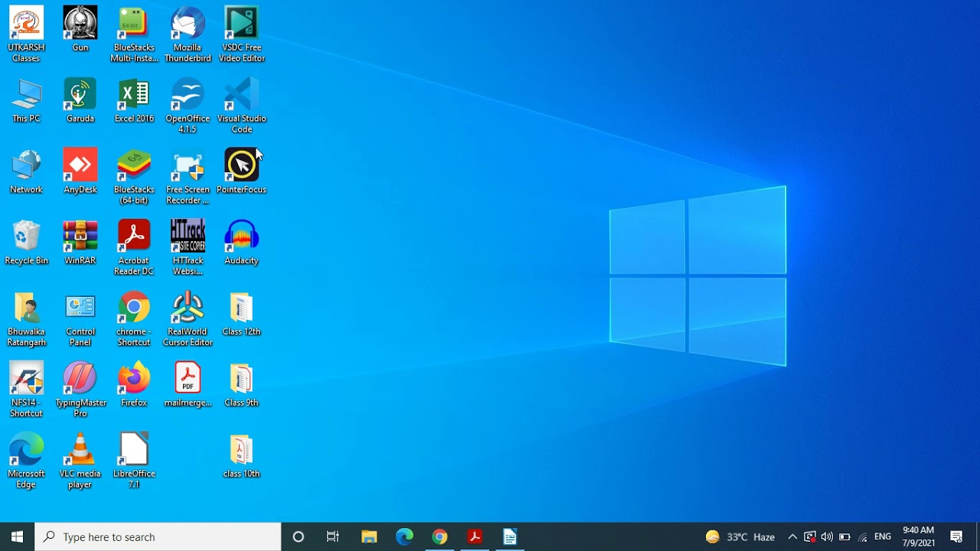This screenshot has width=980, height=551.
Task: Select the TypingMaster Pro icon
Action: 80,390
